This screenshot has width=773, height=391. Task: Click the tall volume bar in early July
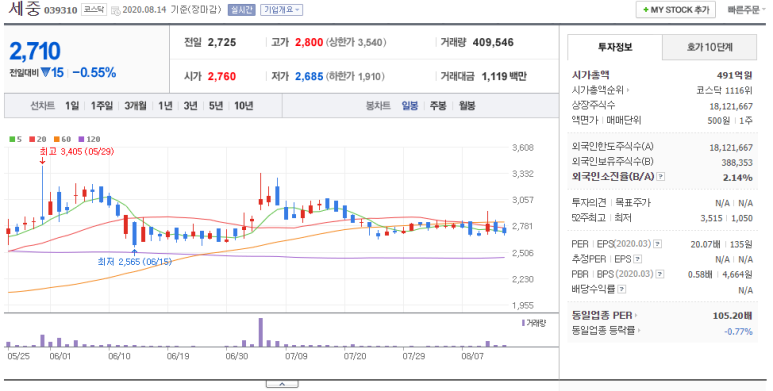pos(260,332)
